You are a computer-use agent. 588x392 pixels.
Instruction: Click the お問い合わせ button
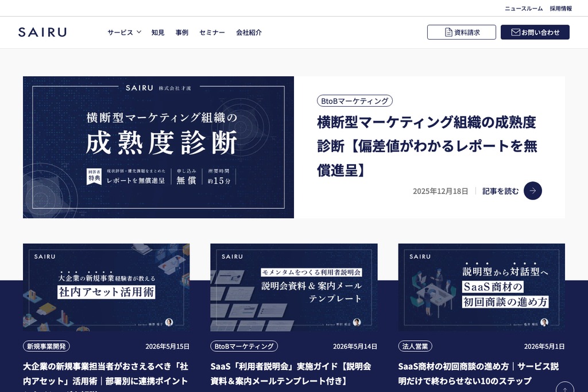coord(535,32)
